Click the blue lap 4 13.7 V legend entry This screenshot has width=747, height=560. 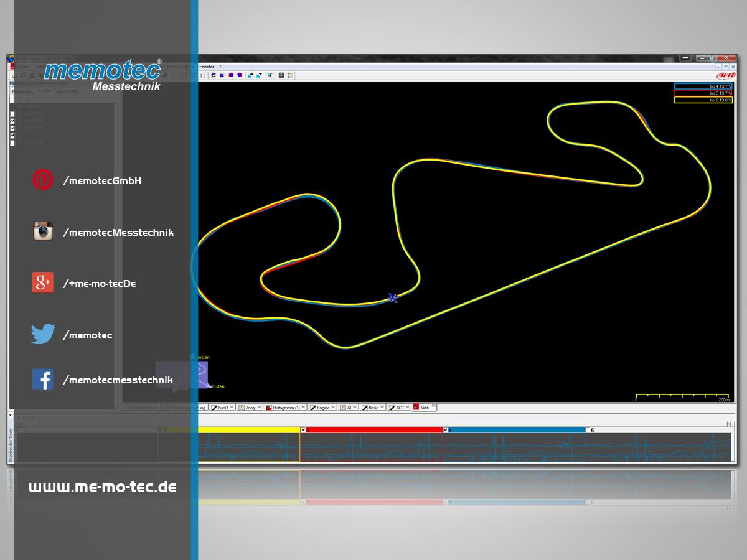(x=703, y=86)
